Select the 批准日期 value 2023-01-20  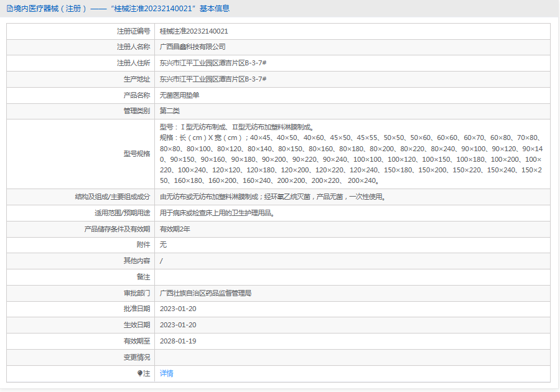click(178, 309)
